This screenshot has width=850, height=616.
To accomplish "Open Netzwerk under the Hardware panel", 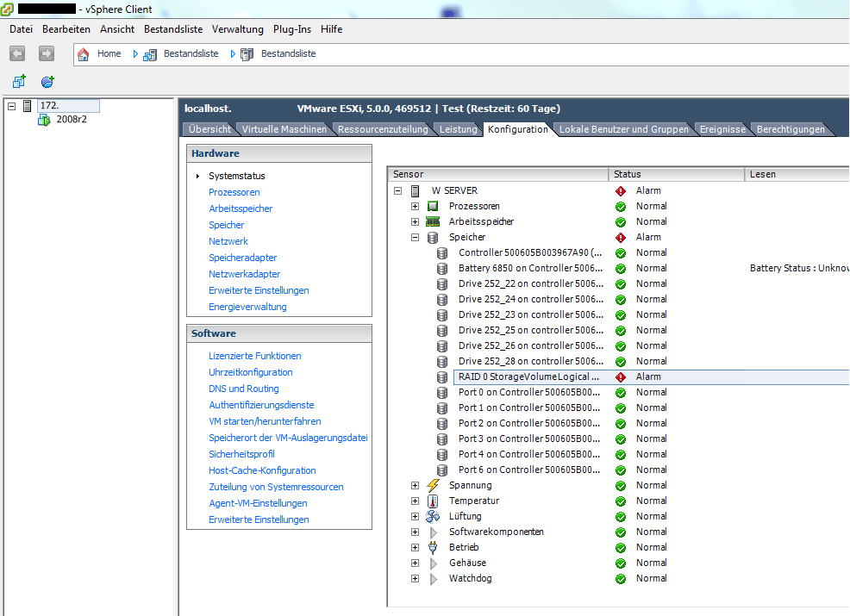I will click(x=228, y=240).
